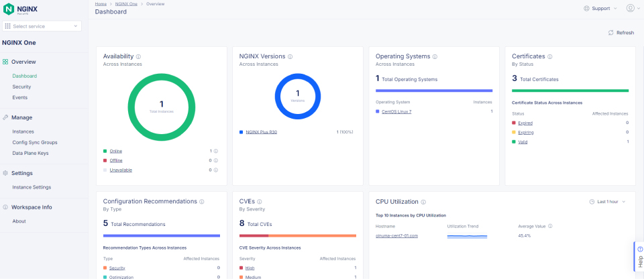The width and height of the screenshot is (644, 279).
Task: Click the Support globe icon
Action: (x=586, y=8)
